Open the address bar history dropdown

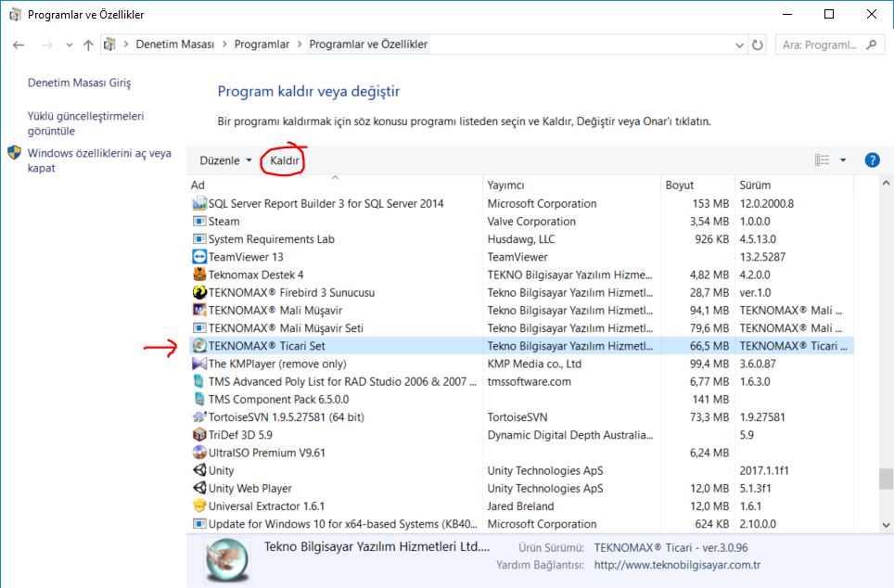tap(739, 45)
